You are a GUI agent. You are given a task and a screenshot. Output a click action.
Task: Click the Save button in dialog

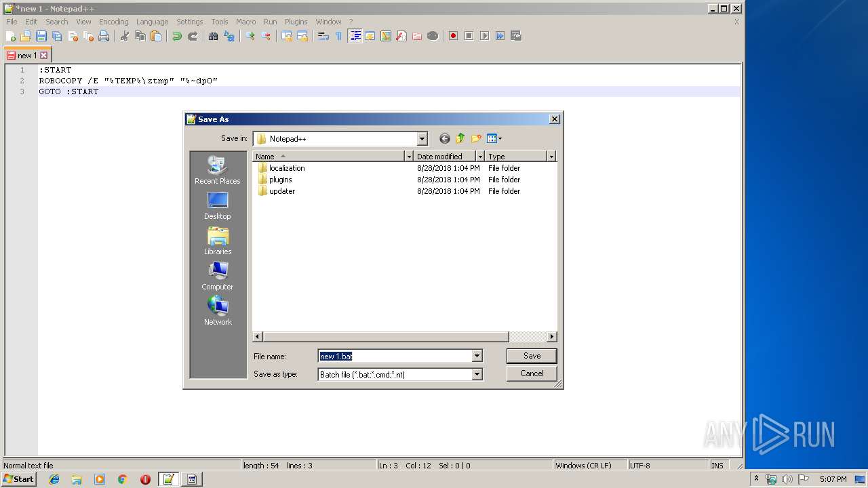pyautogui.click(x=532, y=356)
